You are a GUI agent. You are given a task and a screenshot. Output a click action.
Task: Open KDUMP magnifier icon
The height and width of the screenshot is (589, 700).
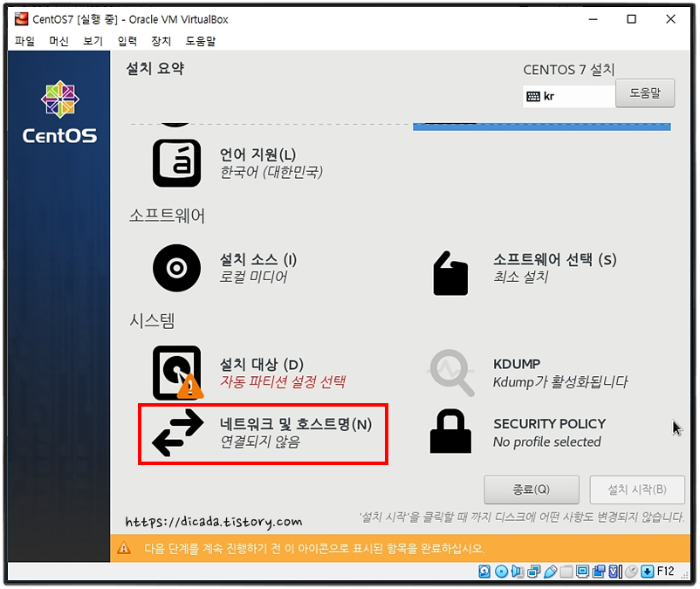[x=451, y=373]
